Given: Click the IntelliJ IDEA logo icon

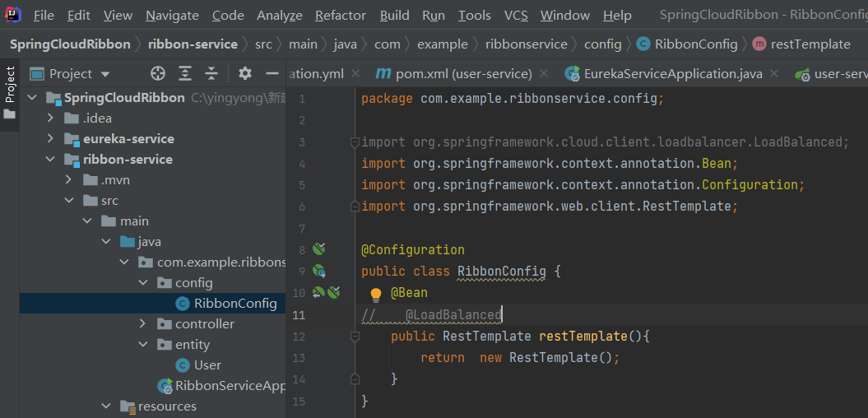Looking at the screenshot, I should click(x=13, y=14).
